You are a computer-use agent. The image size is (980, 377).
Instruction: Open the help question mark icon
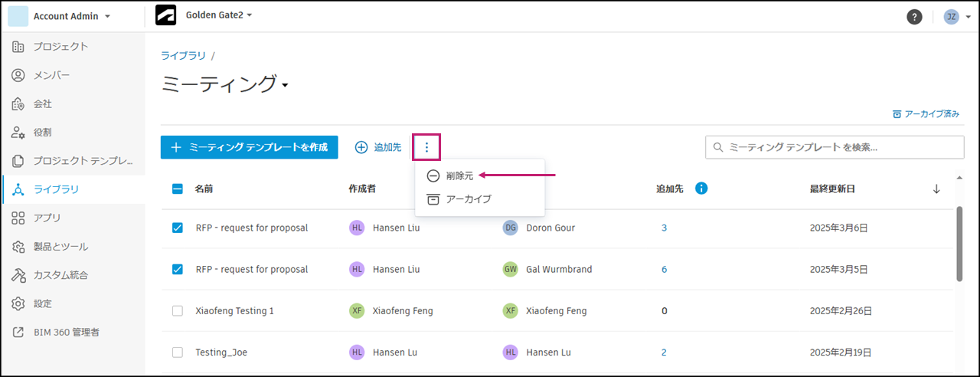pos(914,17)
